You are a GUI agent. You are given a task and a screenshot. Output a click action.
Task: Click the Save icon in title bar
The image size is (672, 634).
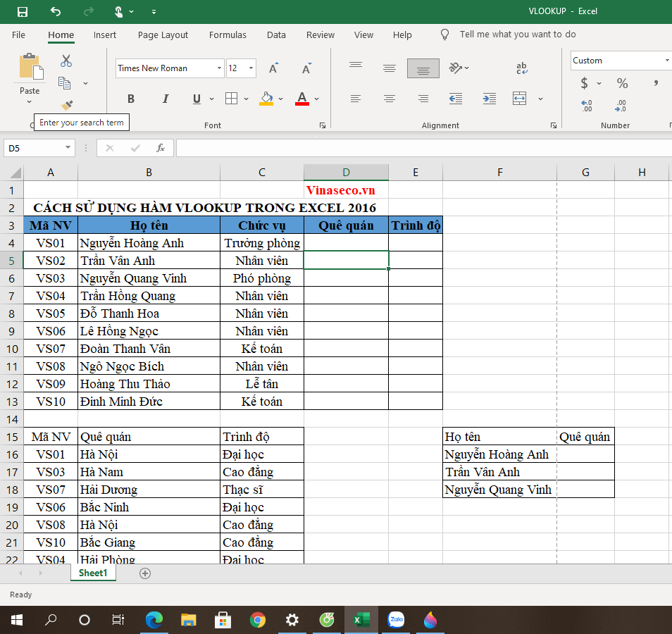23,11
